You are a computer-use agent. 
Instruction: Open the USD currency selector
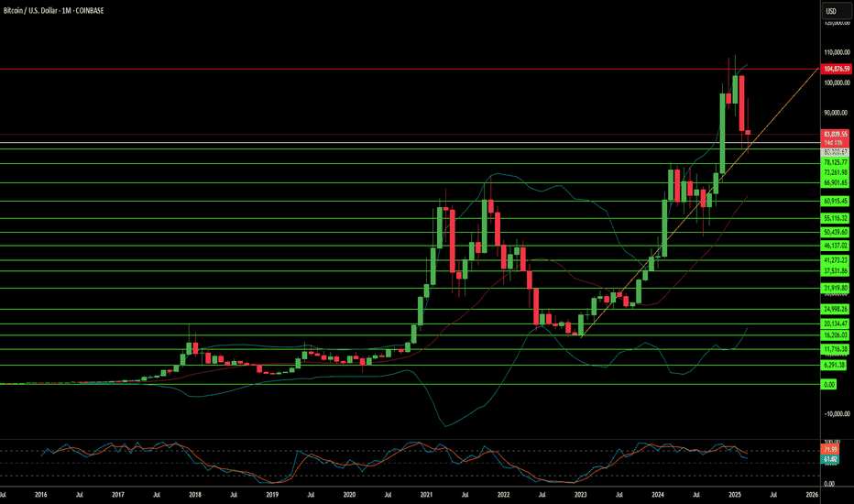[x=836, y=11]
